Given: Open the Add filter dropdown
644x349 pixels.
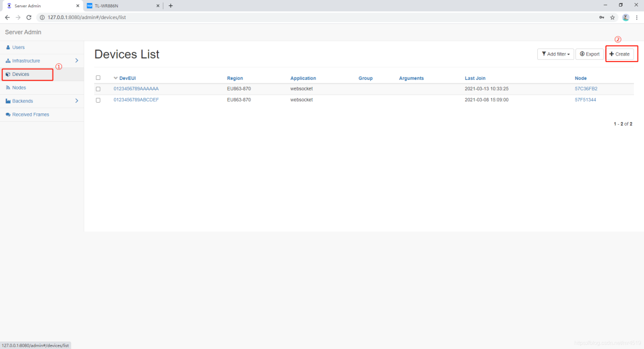Looking at the screenshot, I should [x=555, y=54].
